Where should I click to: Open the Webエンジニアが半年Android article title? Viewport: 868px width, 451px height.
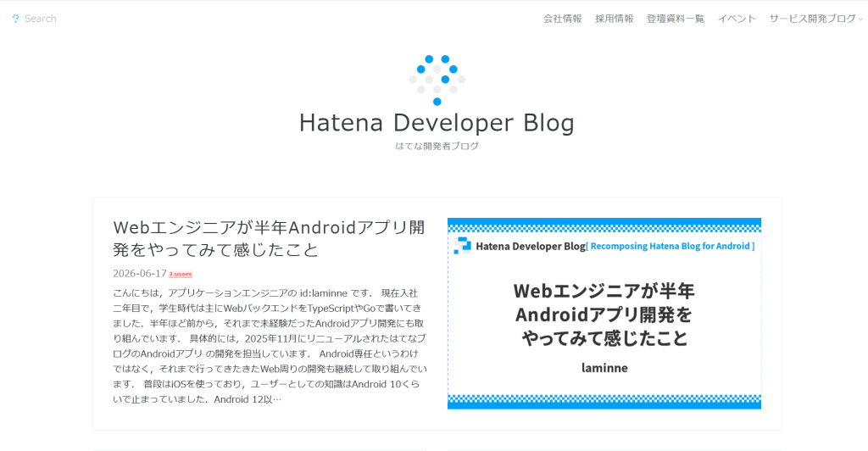pos(269,238)
